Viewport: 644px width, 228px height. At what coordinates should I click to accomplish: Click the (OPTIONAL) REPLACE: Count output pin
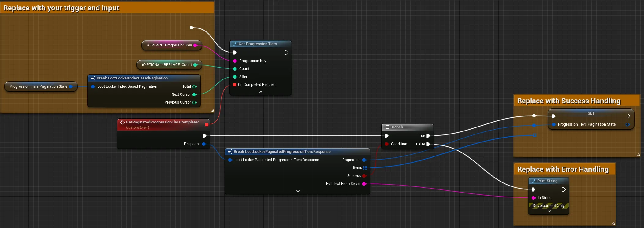pos(195,65)
